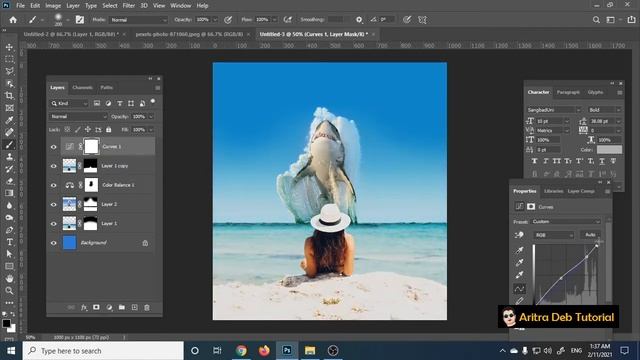Open the File menu
Screen dimensions: 640x360
click(20, 6)
